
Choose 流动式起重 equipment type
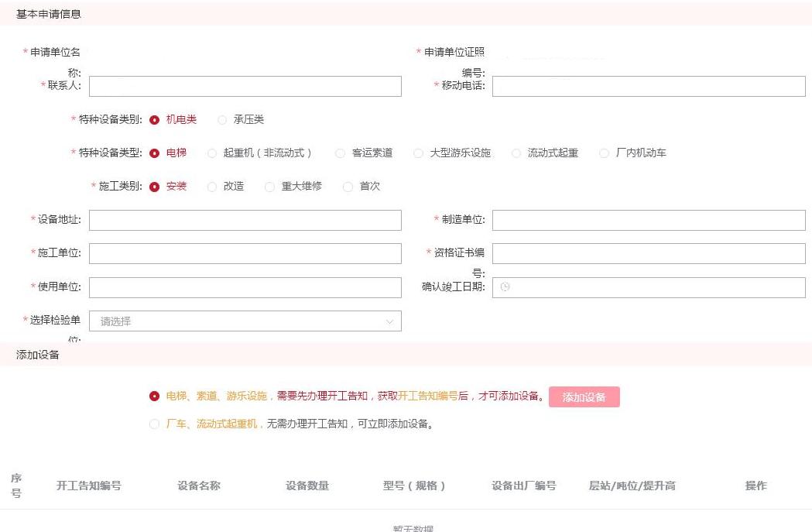click(516, 153)
